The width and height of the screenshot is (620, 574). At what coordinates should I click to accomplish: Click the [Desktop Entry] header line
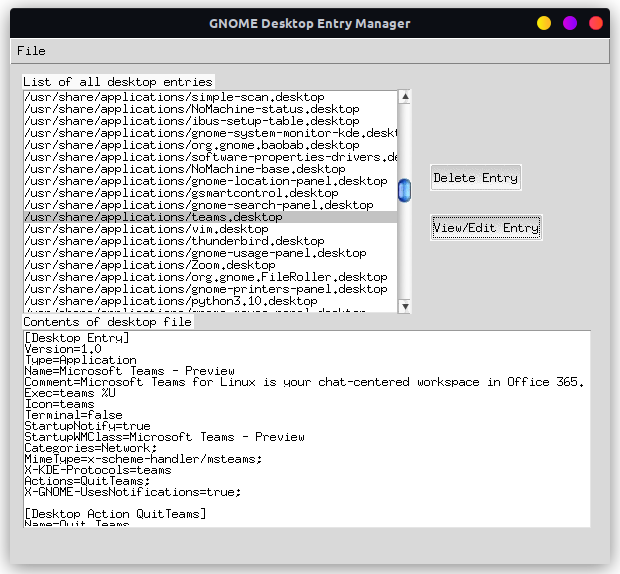[x=77, y=338]
